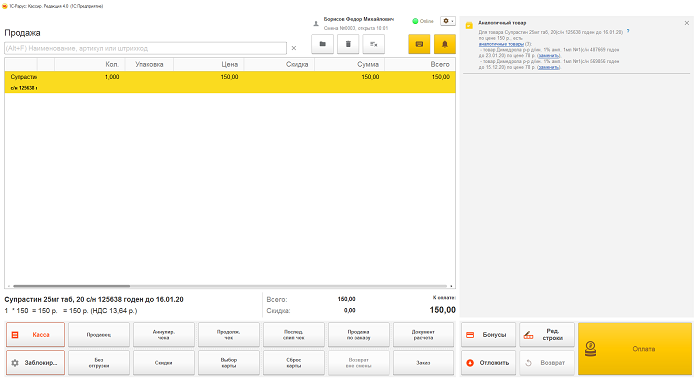Open the аналогичные товары link
Image resolution: width=700 pixels, height=379 pixels.
click(501, 44)
